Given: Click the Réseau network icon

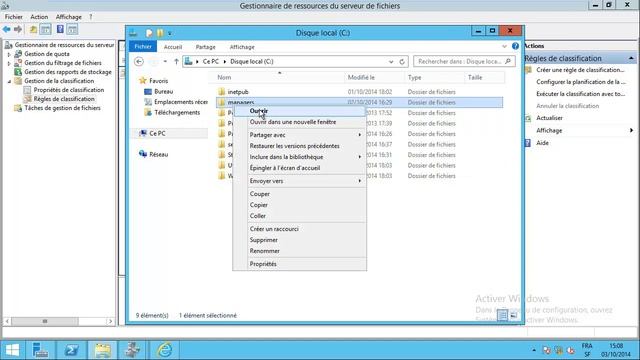Looking at the screenshot, I should click(x=143, y=154).
